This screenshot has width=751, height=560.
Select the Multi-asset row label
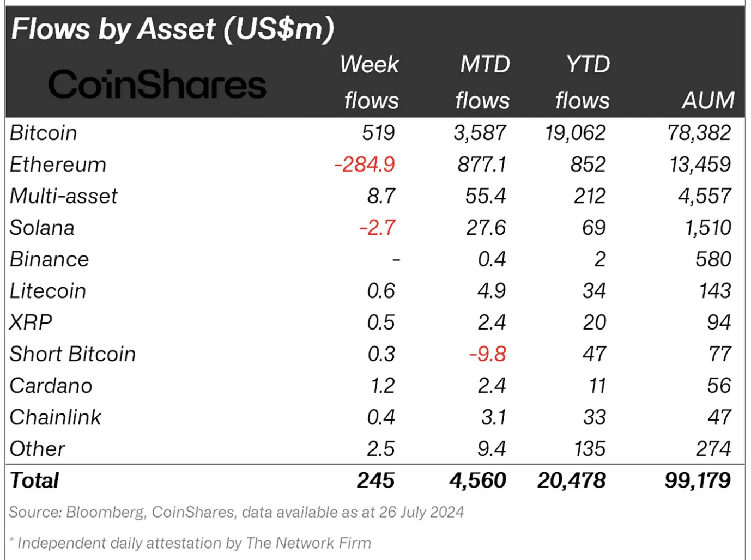63,196
